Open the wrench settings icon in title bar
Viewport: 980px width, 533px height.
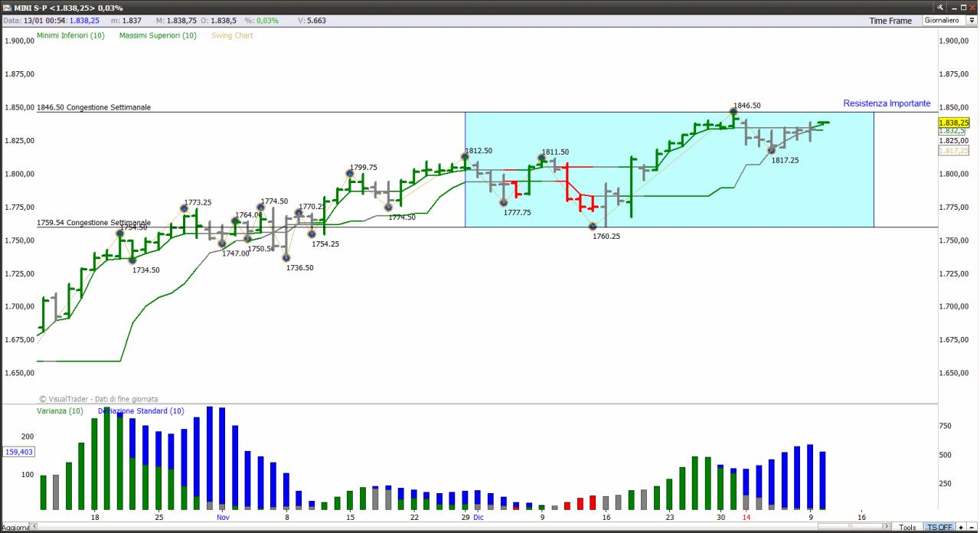[x=940, y=8]
